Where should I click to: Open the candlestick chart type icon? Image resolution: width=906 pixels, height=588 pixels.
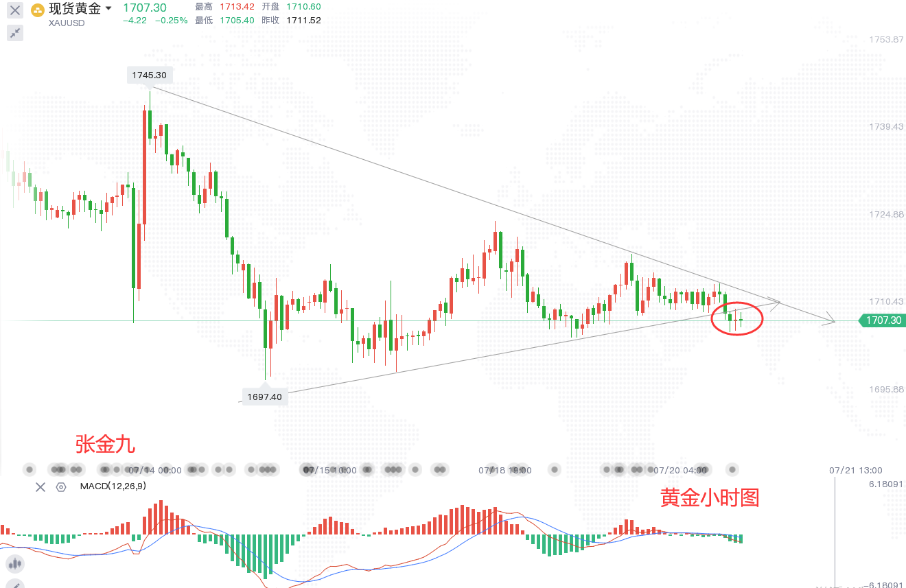point(14,565)
